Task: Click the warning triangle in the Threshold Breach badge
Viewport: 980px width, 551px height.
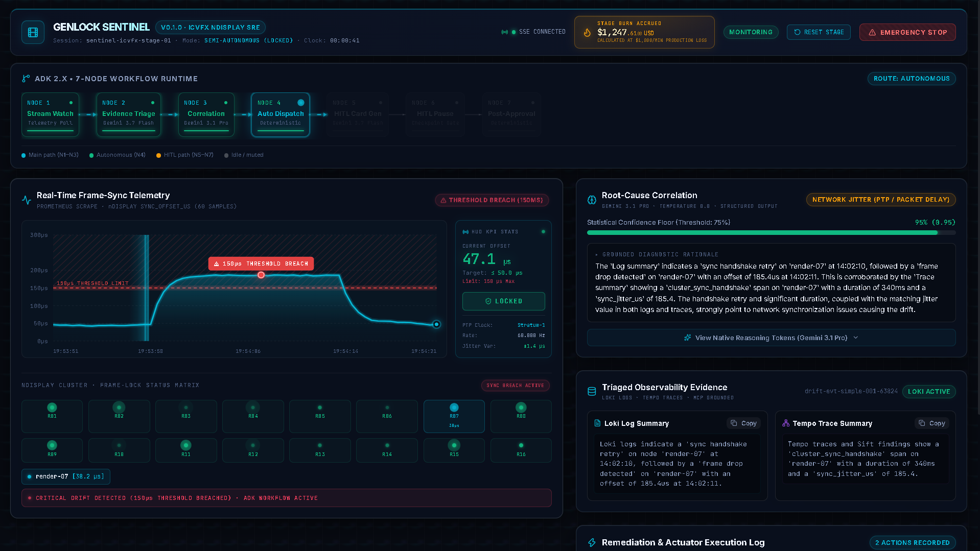Action: click(444, 200)
